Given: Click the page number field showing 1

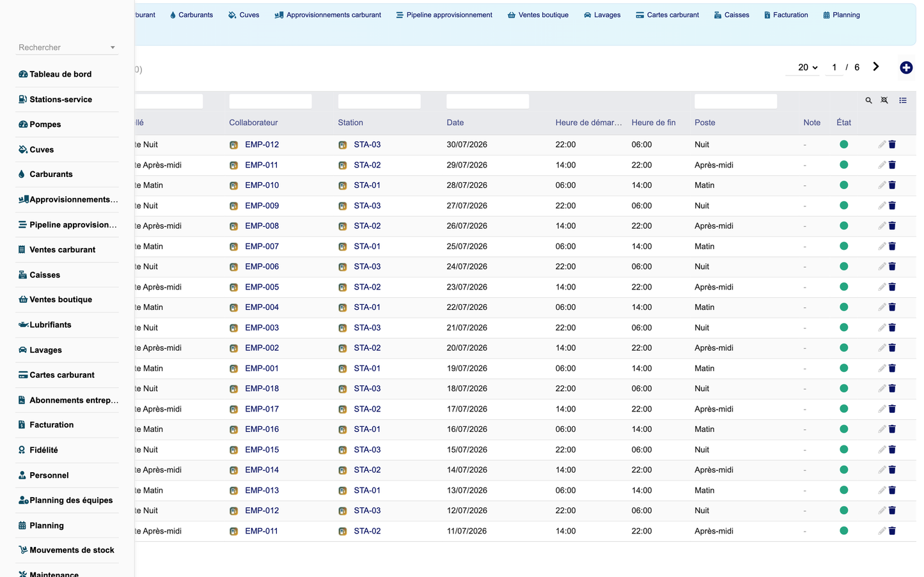Looking at the screenshot, I should point(834,67).
